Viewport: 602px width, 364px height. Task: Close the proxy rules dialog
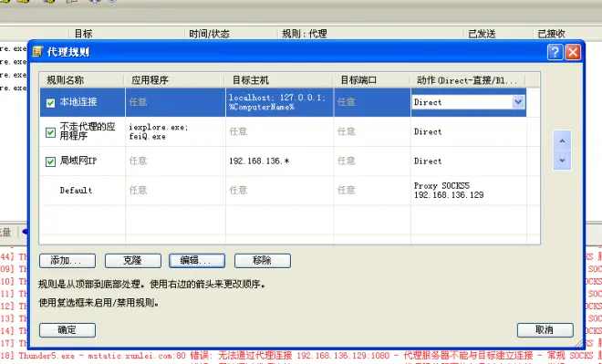pos(573,52)
